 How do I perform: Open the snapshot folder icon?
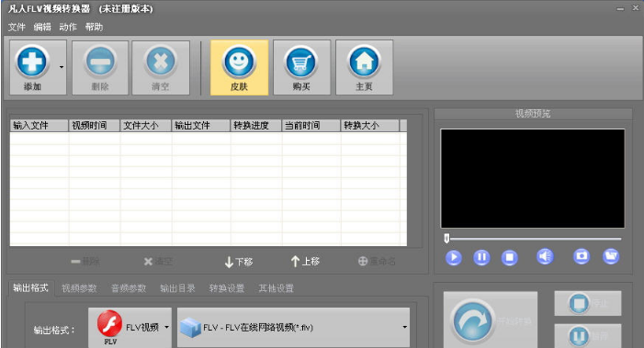pyautogui.click(x=611, y=256)
